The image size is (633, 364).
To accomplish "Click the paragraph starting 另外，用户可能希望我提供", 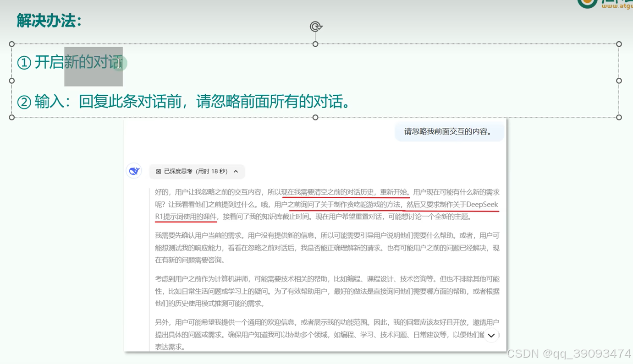I will (x=327, y=335).
